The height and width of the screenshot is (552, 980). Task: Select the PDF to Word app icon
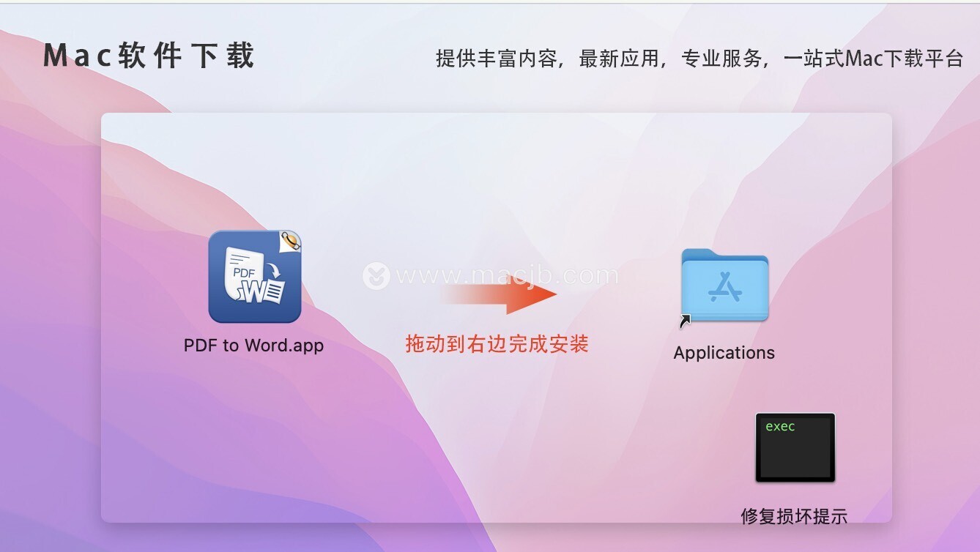click(254, 277)
